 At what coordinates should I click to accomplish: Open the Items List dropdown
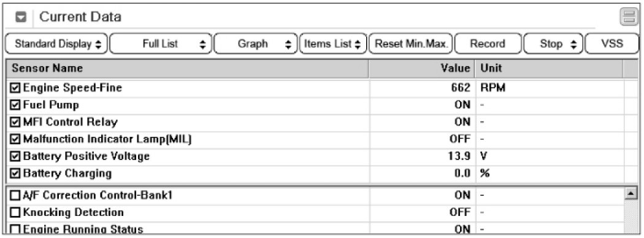333,44
